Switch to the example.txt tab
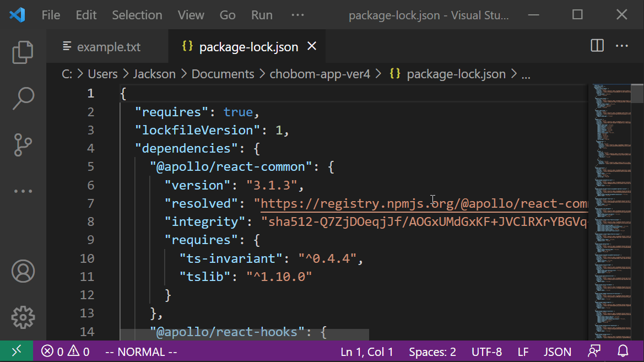This screenshot has width=644, height=362. coord(107,46)
